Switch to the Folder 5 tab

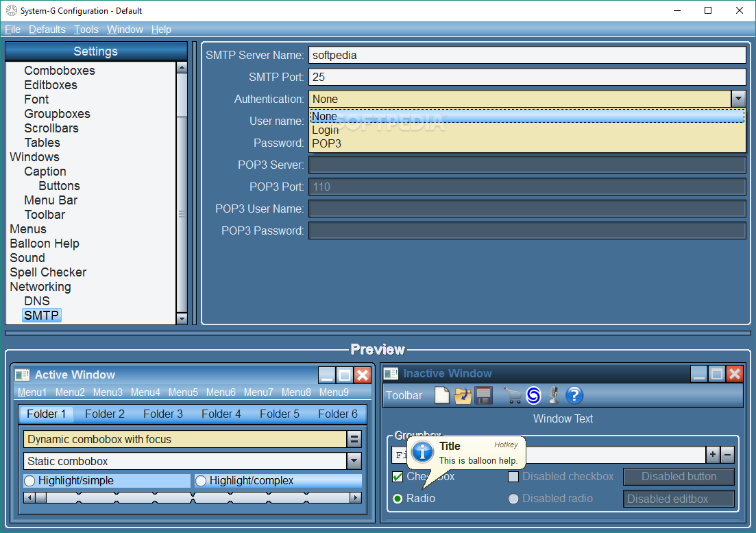[x=280, y=414]
